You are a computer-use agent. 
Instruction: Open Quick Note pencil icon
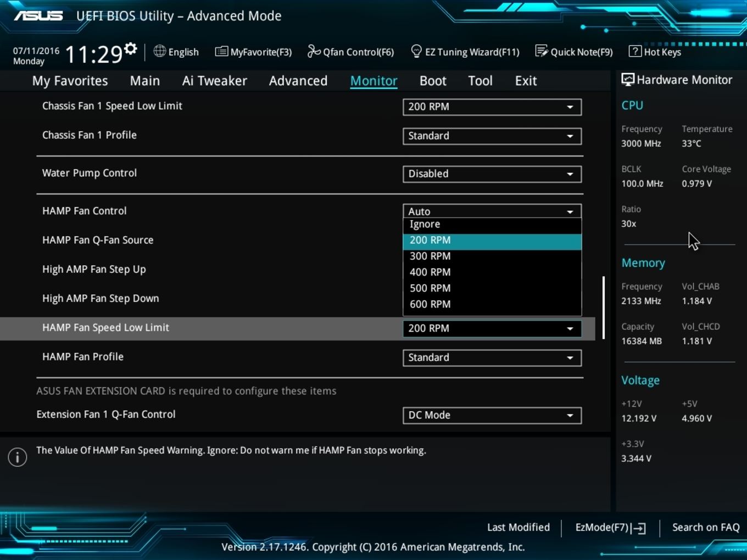[541, 51]
